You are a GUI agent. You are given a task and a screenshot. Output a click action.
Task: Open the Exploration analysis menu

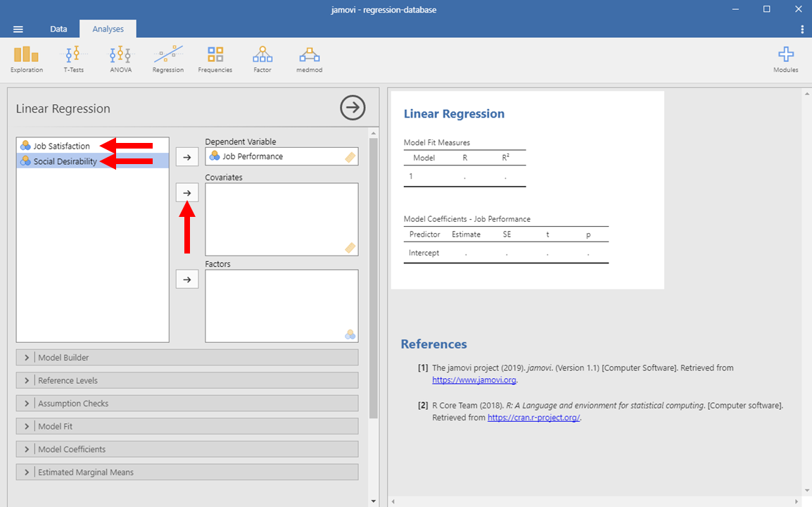coord(27,59)
